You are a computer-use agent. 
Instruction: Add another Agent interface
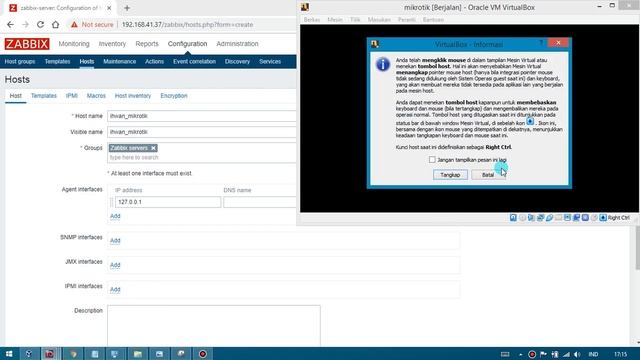(x=115, y=216)
